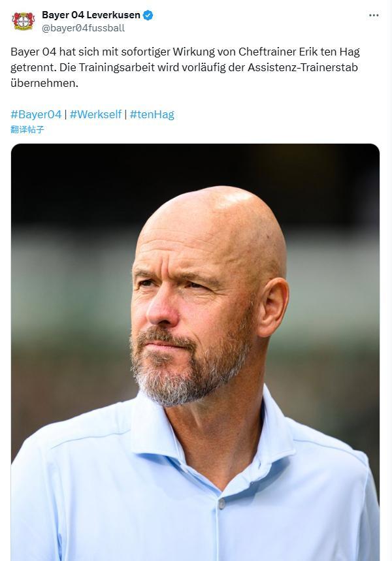Open the Bayer 04 Leverkusen display name

[91, 15]
